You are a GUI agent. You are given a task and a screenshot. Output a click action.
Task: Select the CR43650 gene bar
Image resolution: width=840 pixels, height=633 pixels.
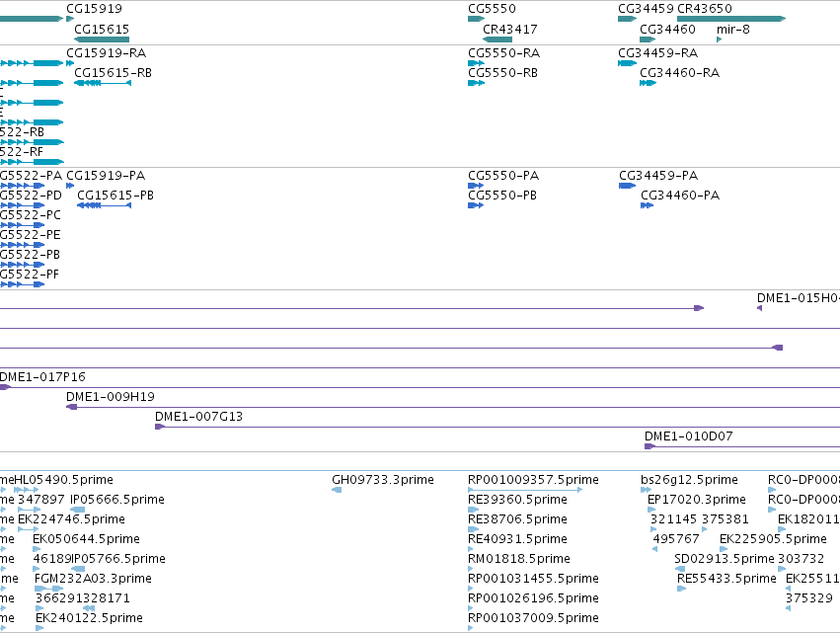coord(731,19)
